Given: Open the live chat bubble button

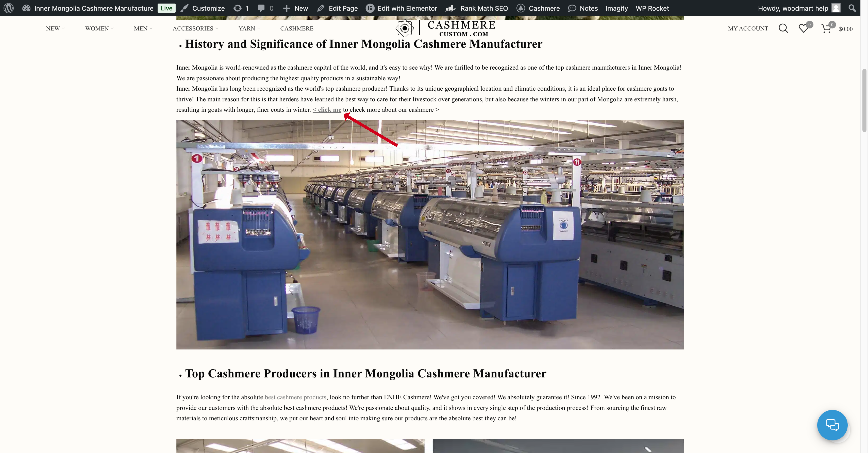Looking at the screenshot, I should (x=832, y=425).
